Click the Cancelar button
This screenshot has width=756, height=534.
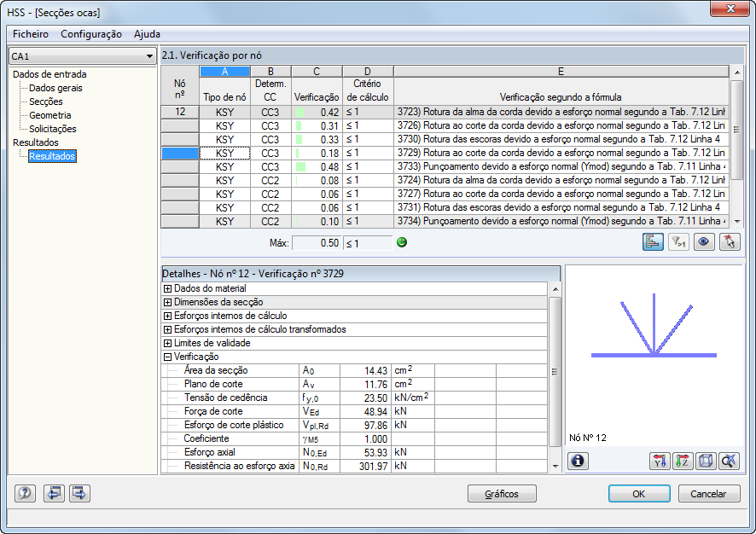[x=709, y=494]
